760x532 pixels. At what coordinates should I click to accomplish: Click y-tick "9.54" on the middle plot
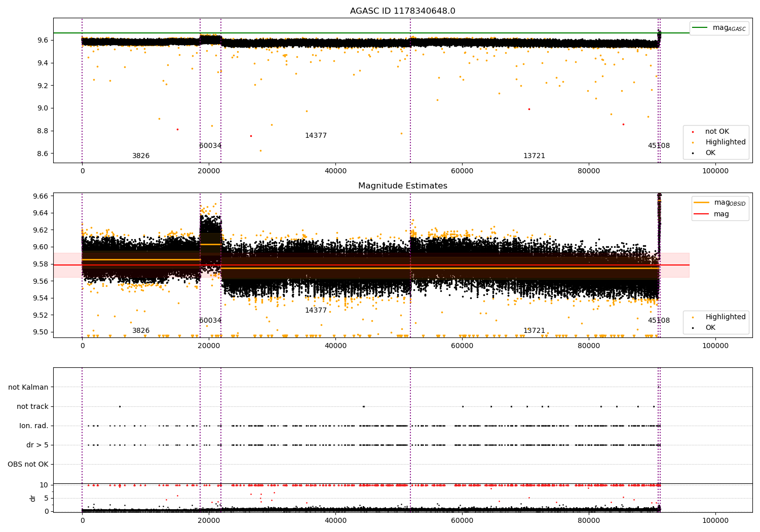[x=41, y=298]
